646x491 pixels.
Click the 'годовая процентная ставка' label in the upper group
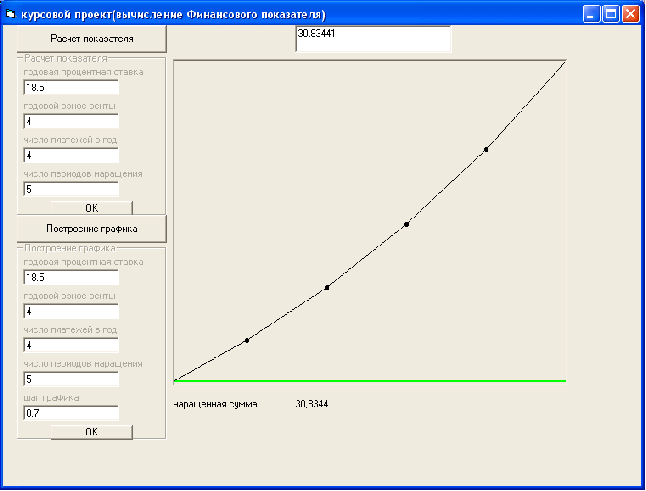pyautogui.click(x=84, y=72)
